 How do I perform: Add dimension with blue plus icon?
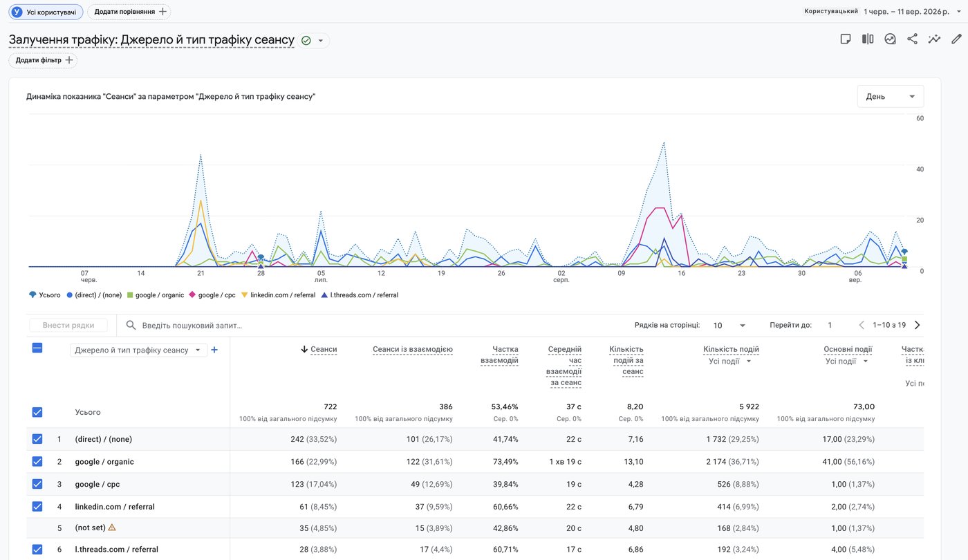pyautogui.click(x=214, y=350)
